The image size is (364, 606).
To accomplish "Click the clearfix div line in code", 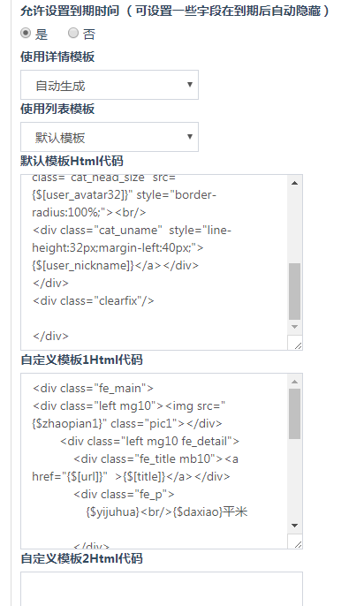I will [x=93, y=300].
